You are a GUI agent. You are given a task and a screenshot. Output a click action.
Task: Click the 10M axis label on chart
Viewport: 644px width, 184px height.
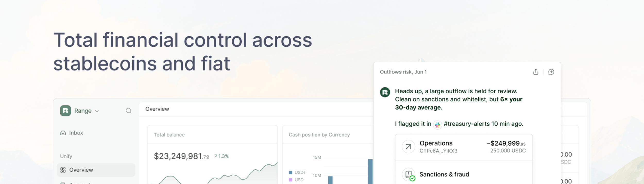coord(317,175)
